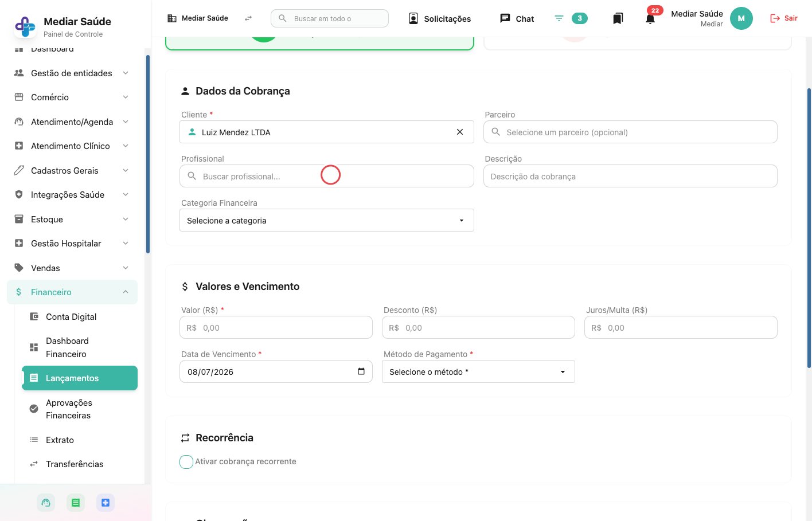The height and width of the screenshot is (521, 812).
Task: Open the Chat button in header
Action: click(x=517, y=18)
